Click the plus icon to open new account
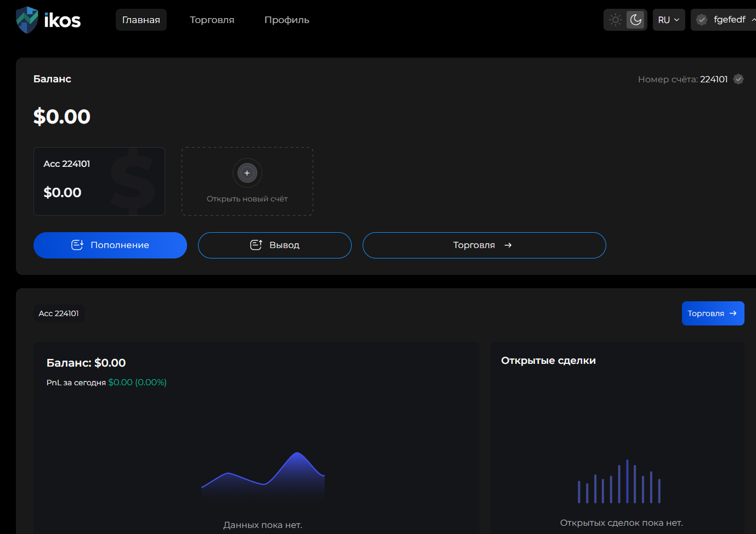Viewport: 756px width, 534px height. (247, 173)
